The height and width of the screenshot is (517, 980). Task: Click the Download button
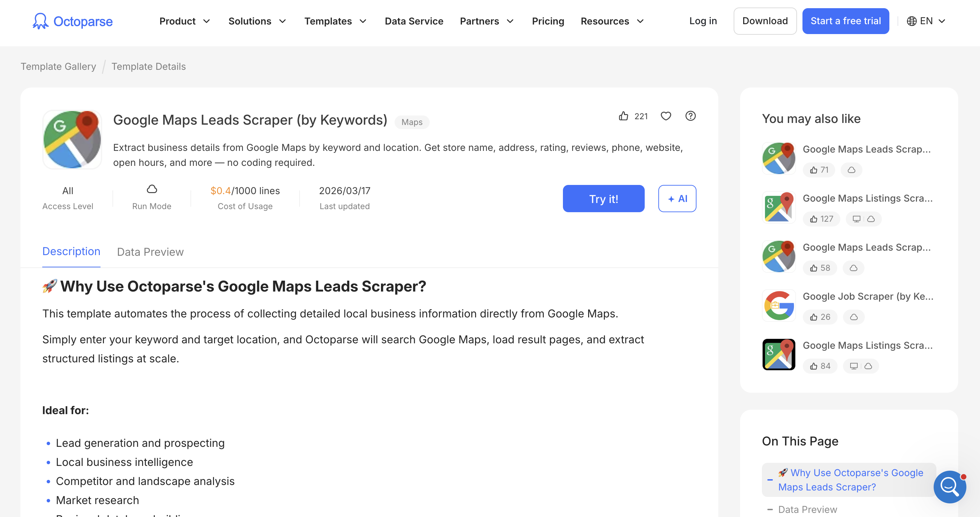(765, 21)
